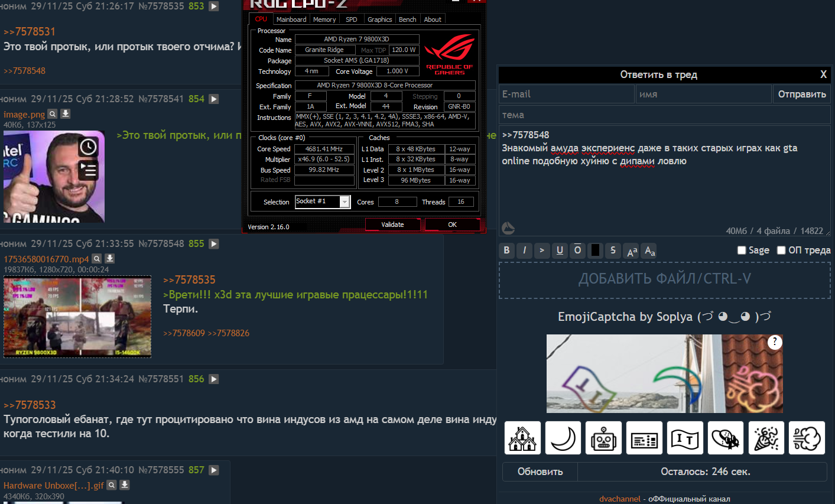Click the About tab in the CPU-Z image
The height and width of the screenshot is (504, 835).
tap(433, 19)
